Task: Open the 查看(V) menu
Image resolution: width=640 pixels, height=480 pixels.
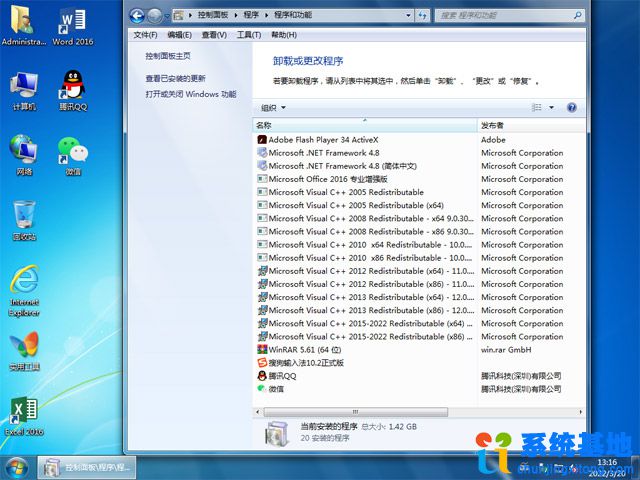Action: (x=214, y=35)
